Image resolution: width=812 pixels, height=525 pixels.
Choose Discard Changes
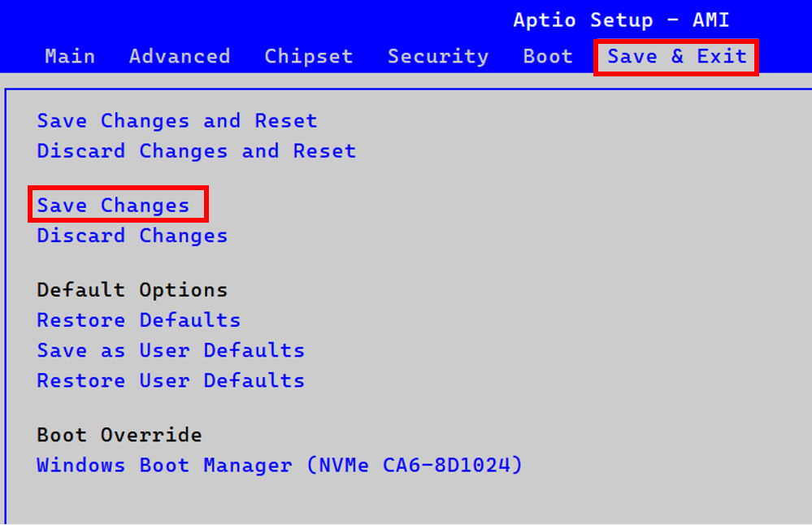[132, 235]
